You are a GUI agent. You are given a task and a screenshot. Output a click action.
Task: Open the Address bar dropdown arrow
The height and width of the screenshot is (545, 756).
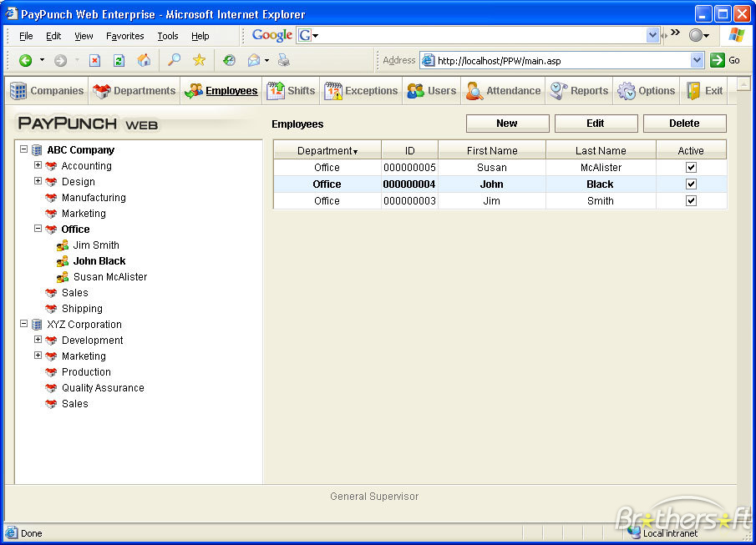[x=697, y=60]
